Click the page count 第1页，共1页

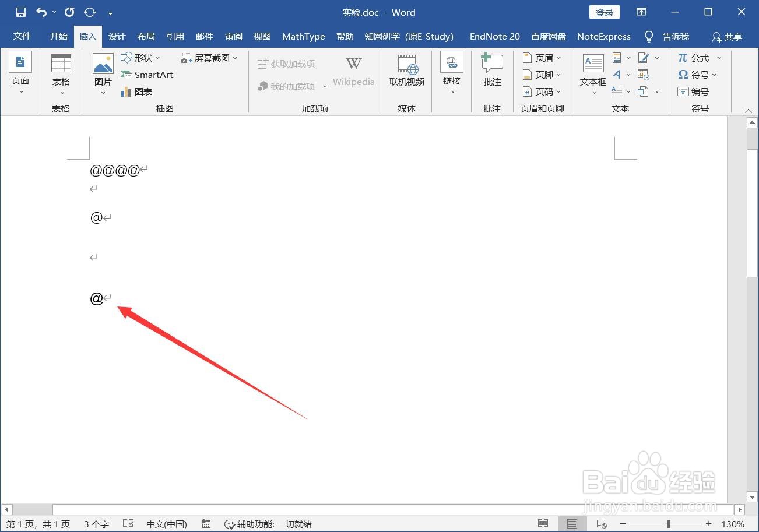pyautogui.click(x=38, y=524)
